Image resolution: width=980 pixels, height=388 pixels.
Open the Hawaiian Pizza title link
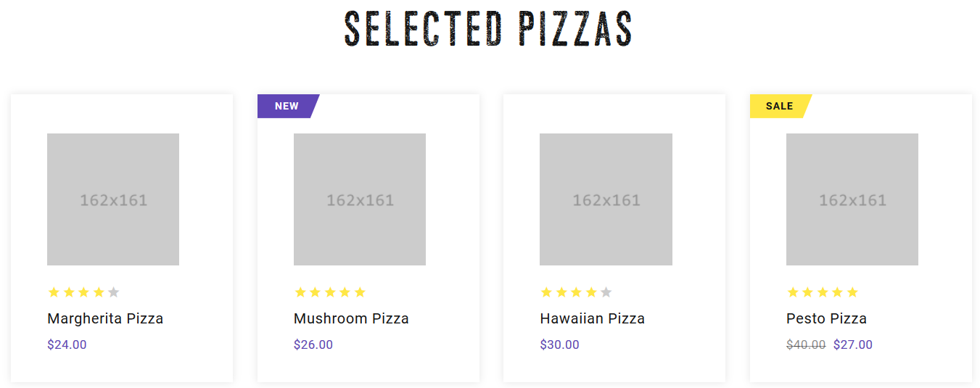click(x=592, y=318)
